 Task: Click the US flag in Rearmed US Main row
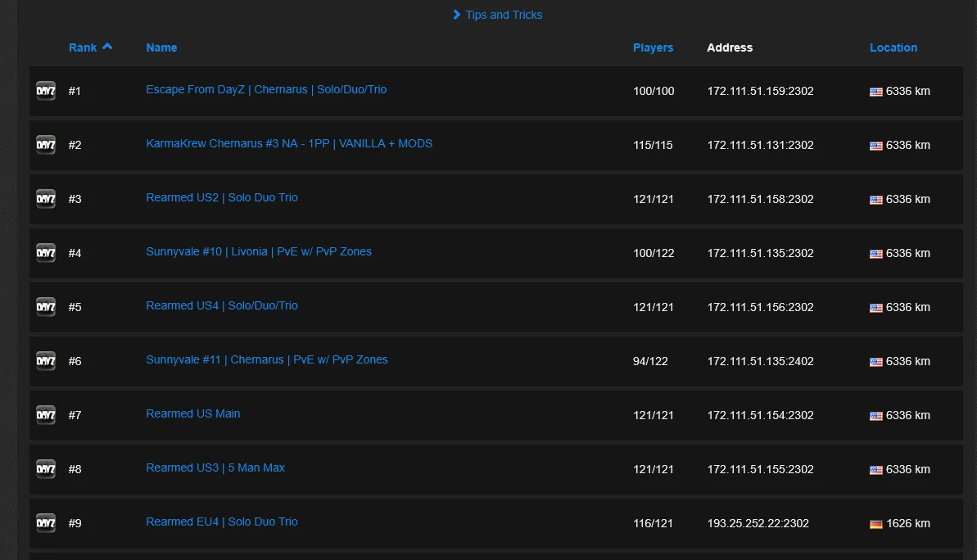pyautogui.click(x=876, y=415)
